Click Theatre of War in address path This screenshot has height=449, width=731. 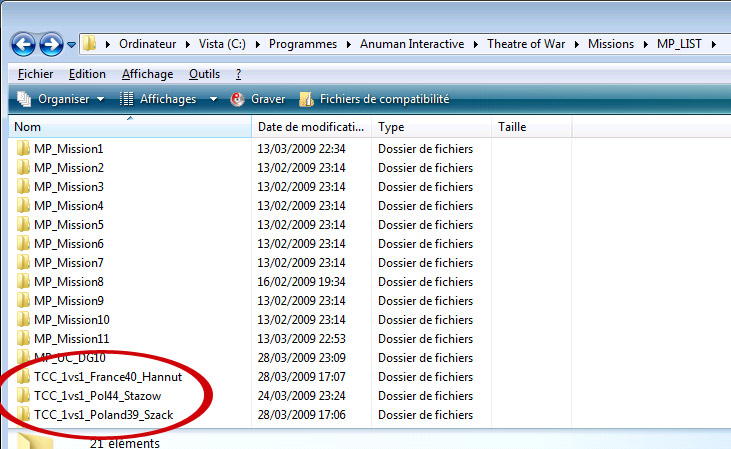point(530,44)
